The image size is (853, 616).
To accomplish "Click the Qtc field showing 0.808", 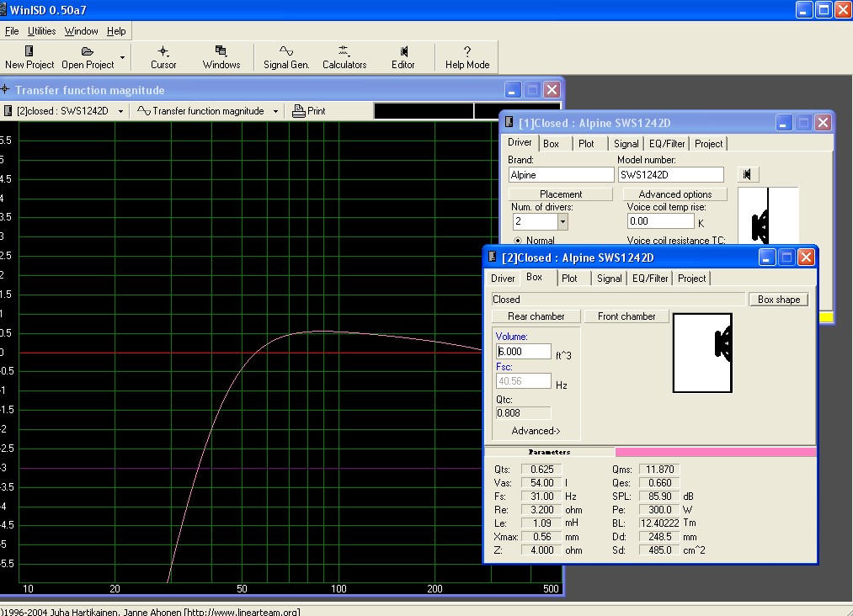I will pos(523,413).
